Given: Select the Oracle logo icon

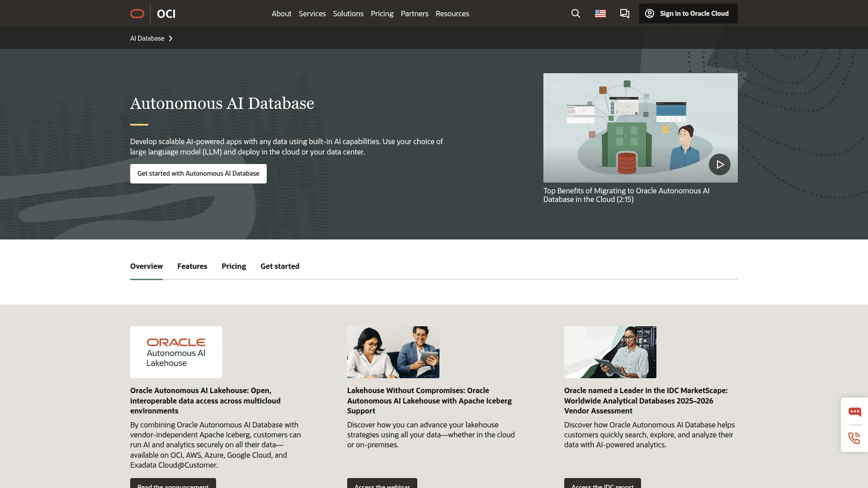Looking at the screenshot, I should pyautogui.click(x=137, y=13).
